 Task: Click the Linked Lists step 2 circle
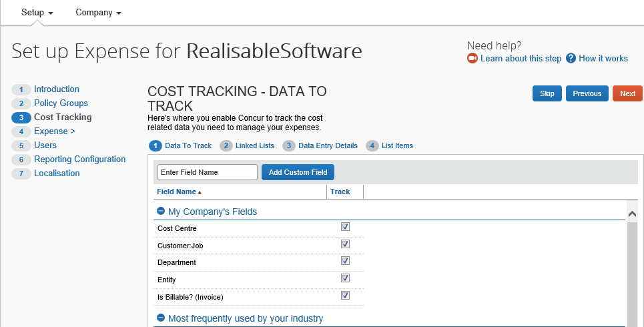click(226, 145)
